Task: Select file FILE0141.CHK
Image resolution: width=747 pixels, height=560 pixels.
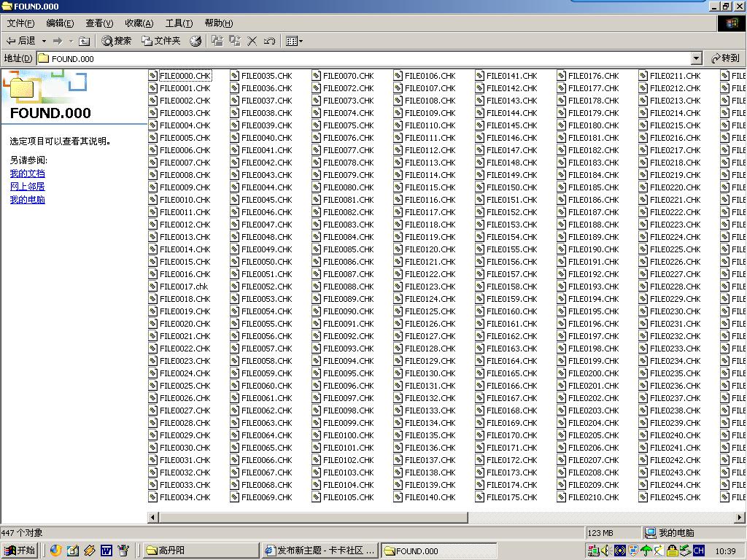Action: [x=511, y=76]
